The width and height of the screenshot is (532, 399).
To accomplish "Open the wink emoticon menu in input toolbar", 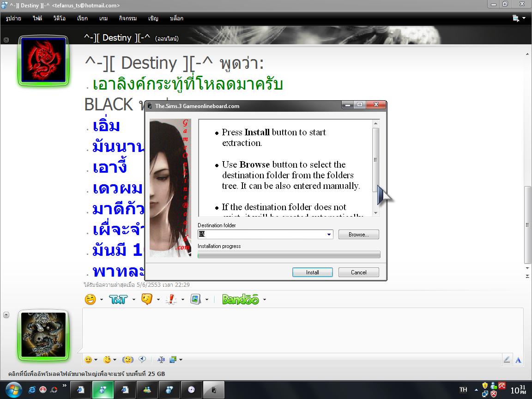I will [107, 360].
